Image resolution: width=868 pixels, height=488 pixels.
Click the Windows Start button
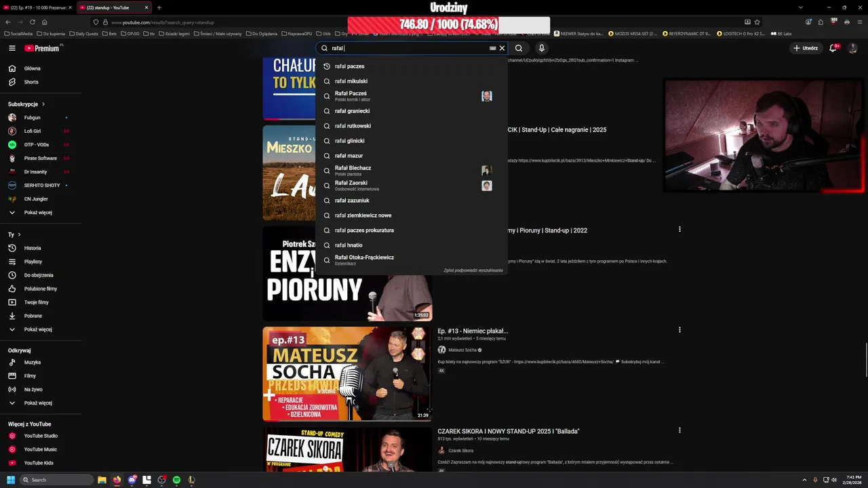click(11, 480)
